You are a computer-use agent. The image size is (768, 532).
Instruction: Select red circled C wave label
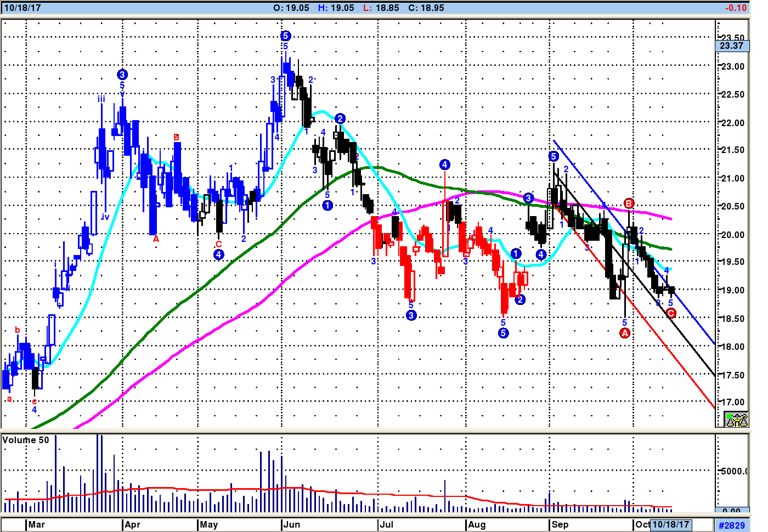click(x=671, y=313)
